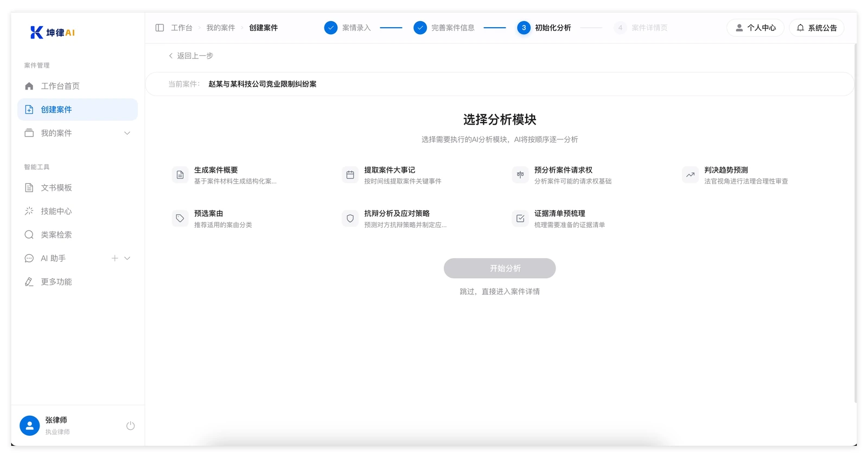Screen dimensions: 868x457
Task: Click the bell icon in 系统公告
Action: [x=800, y=28]
